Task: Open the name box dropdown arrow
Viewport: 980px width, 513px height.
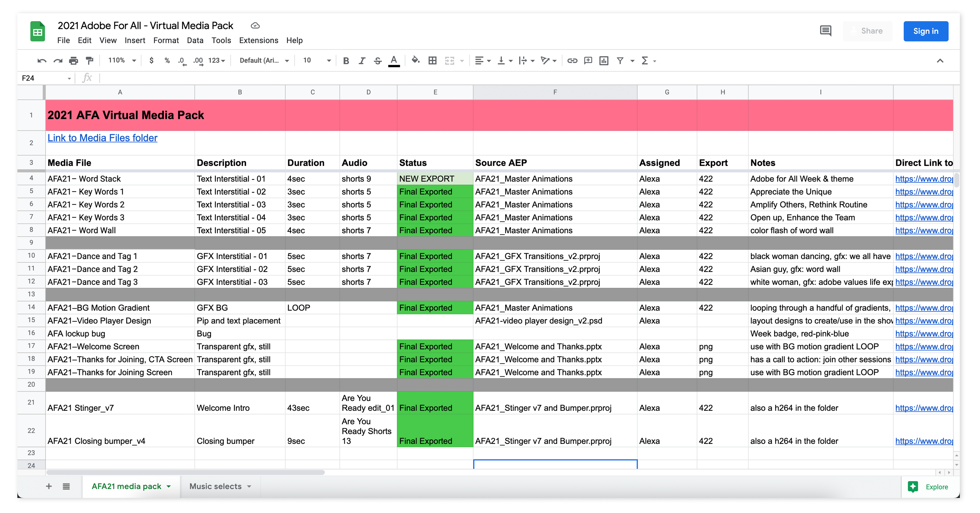Action: tap(69, 78)
